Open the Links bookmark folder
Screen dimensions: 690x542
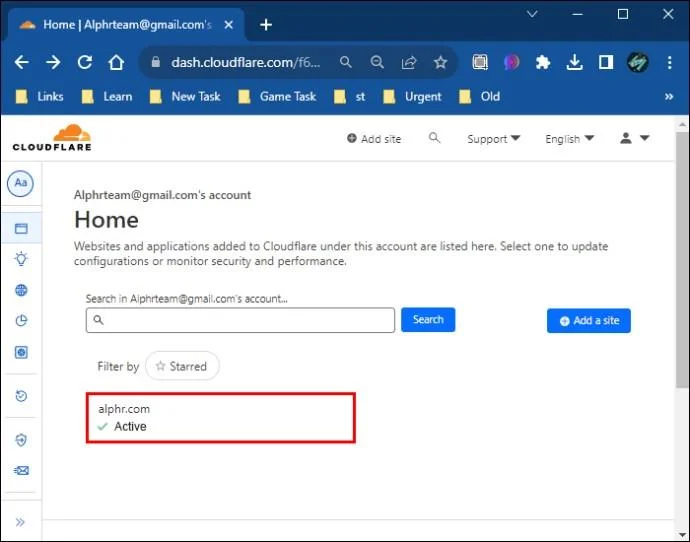point(40,96)
